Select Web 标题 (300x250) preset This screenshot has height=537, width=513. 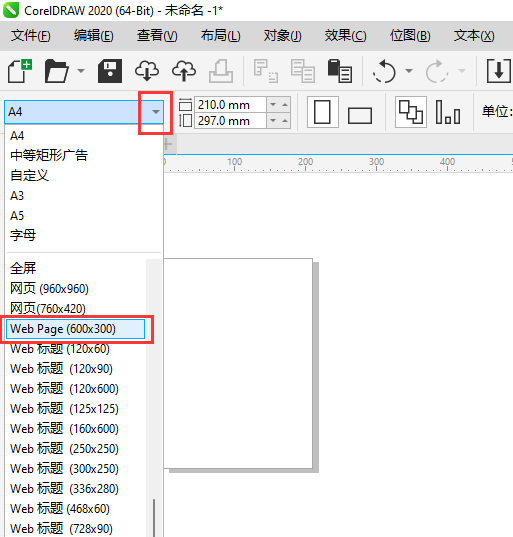click(76, 469)
